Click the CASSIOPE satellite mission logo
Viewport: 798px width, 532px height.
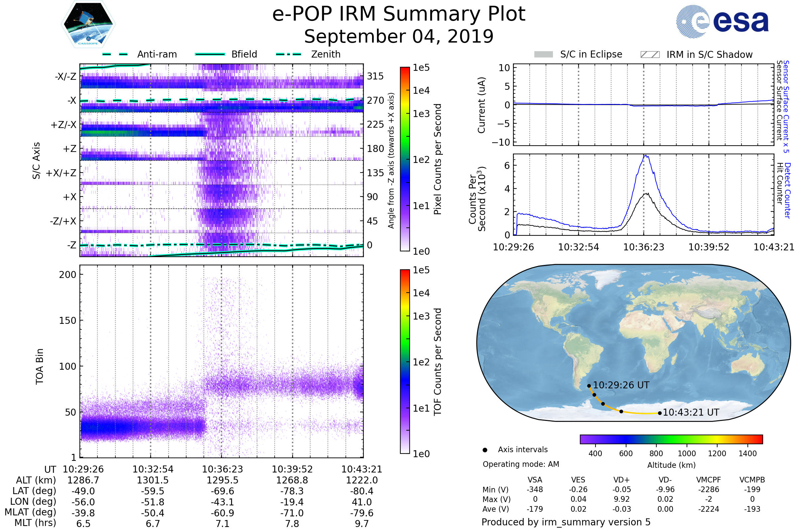pyautogui.click(x=88, y=24)
